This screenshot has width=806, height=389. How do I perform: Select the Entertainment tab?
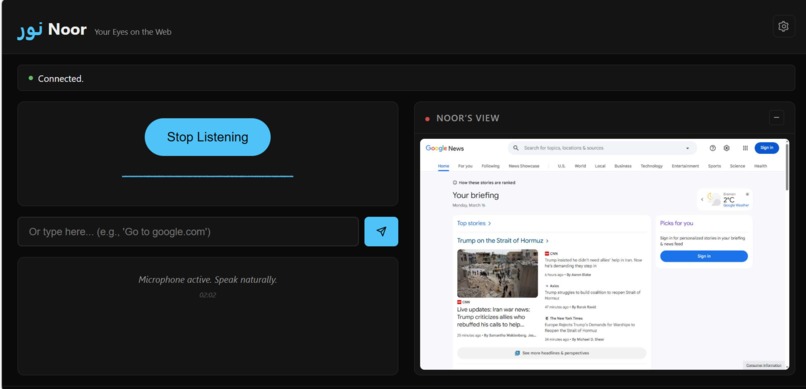(x=685, y=166)
